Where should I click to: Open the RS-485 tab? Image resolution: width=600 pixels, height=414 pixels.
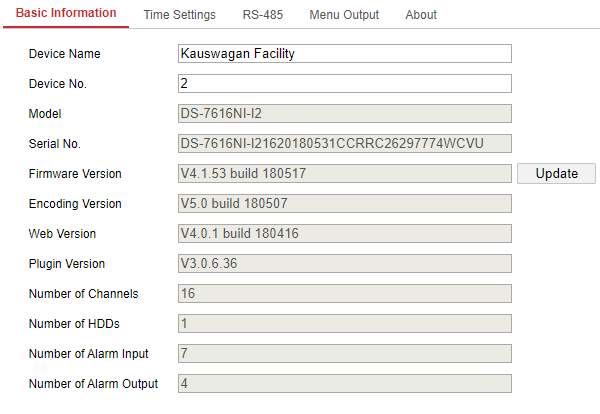click(262, 15)
